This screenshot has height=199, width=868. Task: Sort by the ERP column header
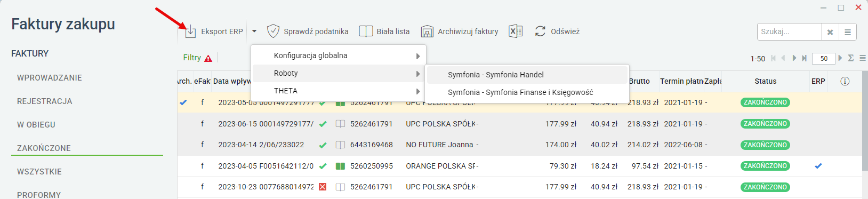pos(818,81)
